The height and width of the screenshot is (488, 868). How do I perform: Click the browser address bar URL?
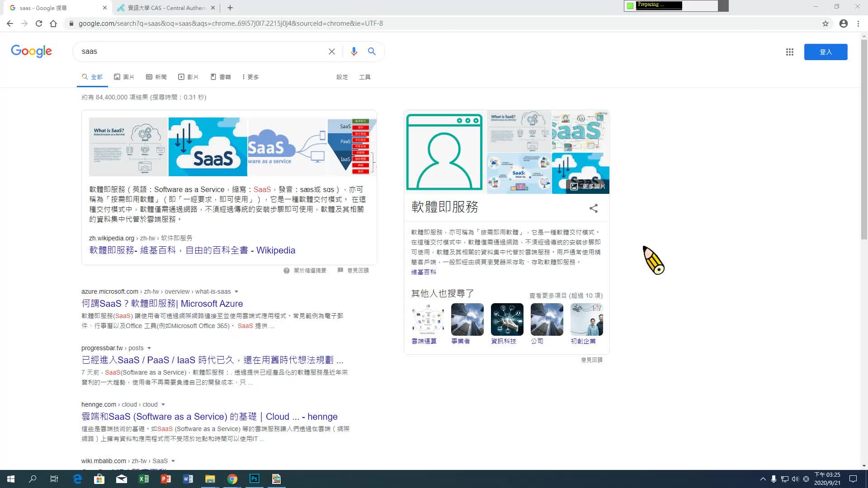231,23
